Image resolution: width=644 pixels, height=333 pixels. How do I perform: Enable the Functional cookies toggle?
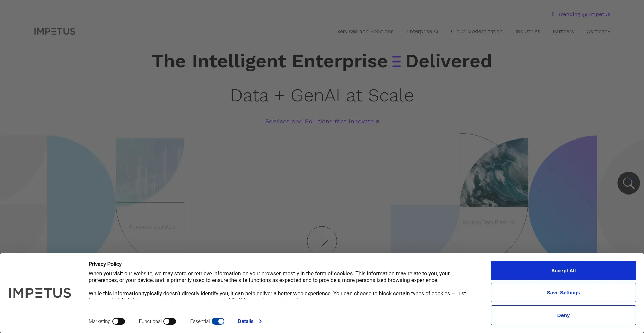tap(170, 321)
